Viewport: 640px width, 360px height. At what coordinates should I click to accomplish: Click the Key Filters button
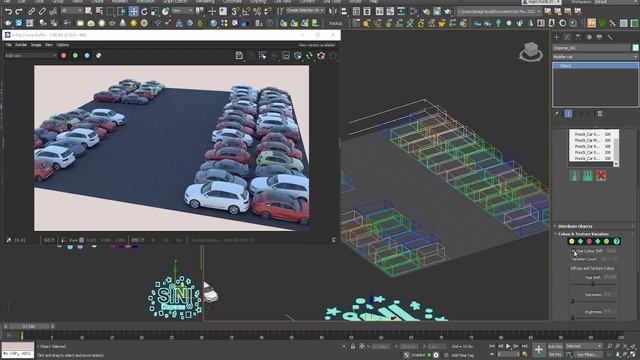click(x=587, y=355)
